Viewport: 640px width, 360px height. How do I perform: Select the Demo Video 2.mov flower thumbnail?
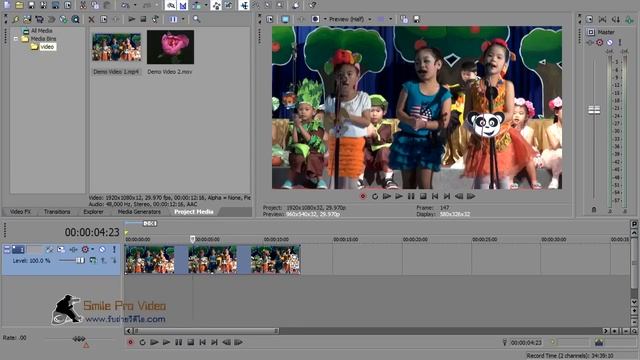171,47
